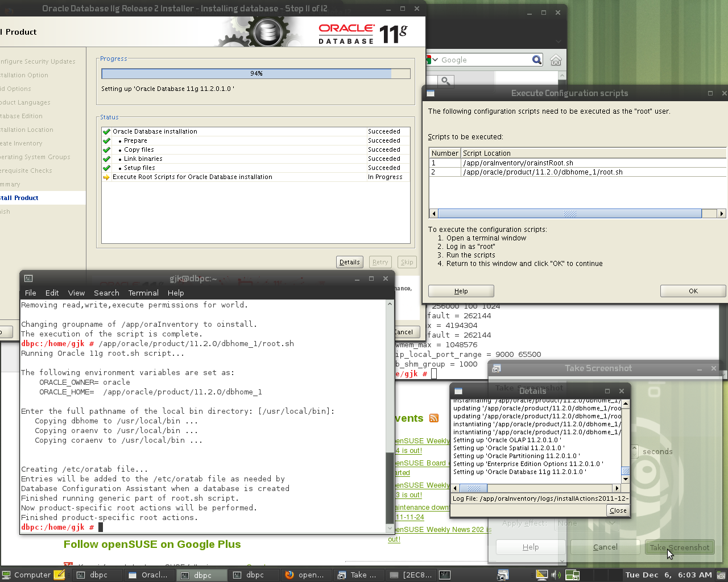
Task: Click the display monitor tray icon
Action: coord(541,575)
